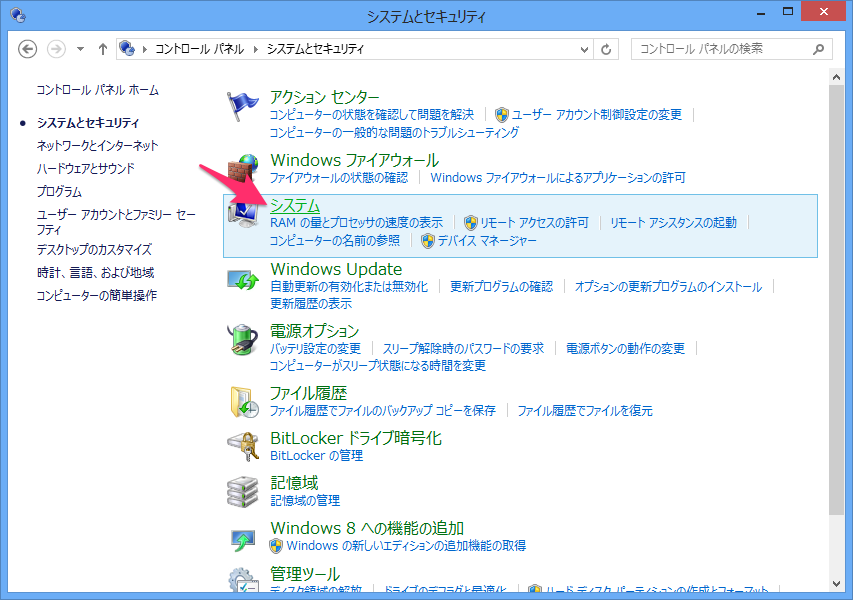This screenshot has height=600, width=853.
Task: Click ユーザー アカウント制御設定の変更 link
Action: point(597,114)
